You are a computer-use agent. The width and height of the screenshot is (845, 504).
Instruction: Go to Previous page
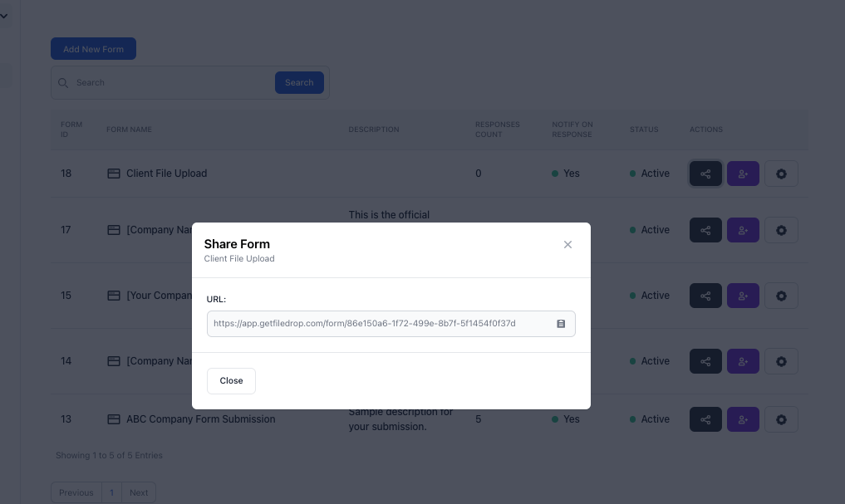pyautogui.click(x=76, y=492)
